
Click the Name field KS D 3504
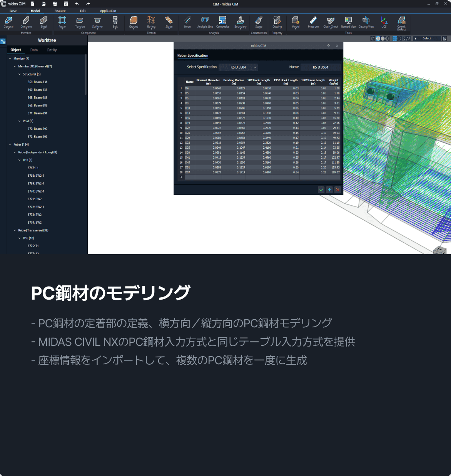[x=320, y=67]
